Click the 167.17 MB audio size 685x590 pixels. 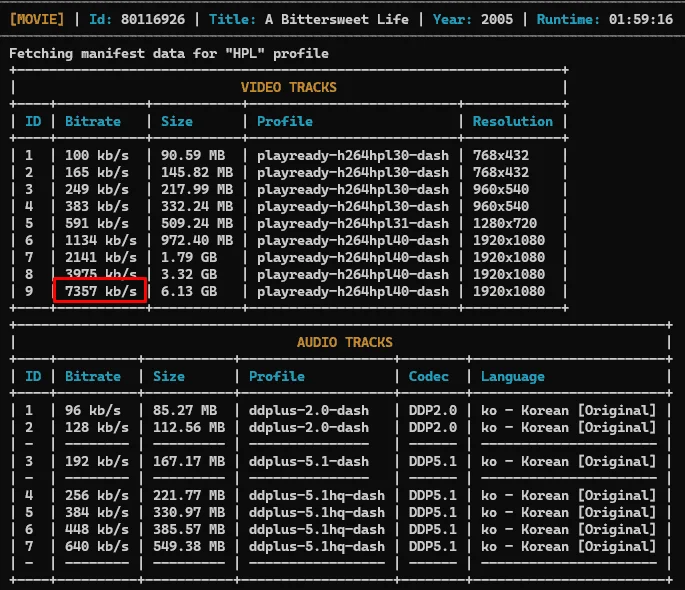[x=189, y=462]
